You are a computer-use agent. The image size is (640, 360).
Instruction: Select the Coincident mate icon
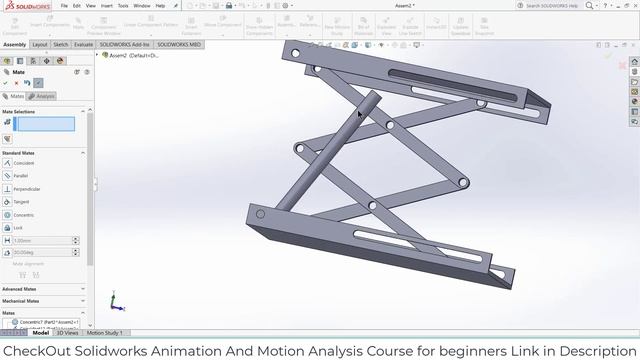pos(7,163)
